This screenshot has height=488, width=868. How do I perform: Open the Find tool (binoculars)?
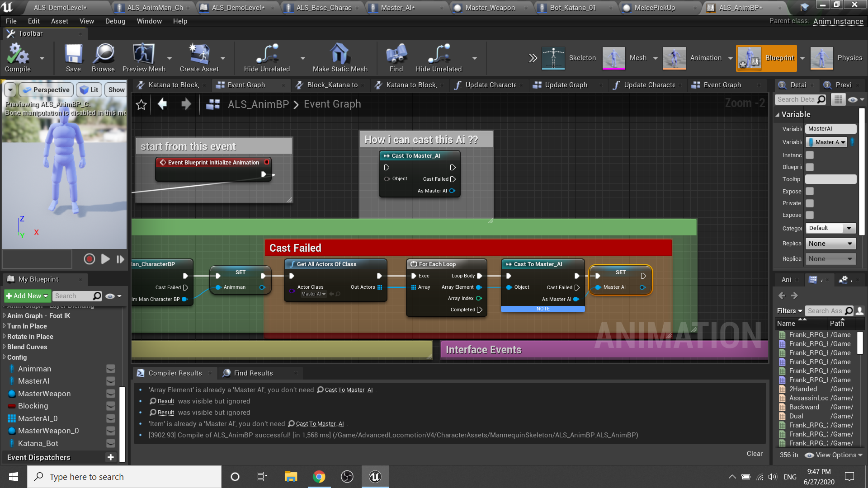click(x=396, y=57)
